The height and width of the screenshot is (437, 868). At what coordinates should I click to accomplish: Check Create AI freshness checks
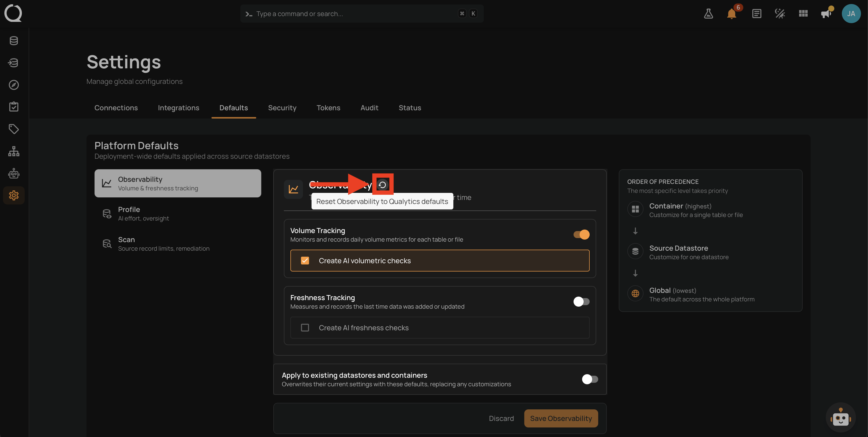tap(305, 327)
